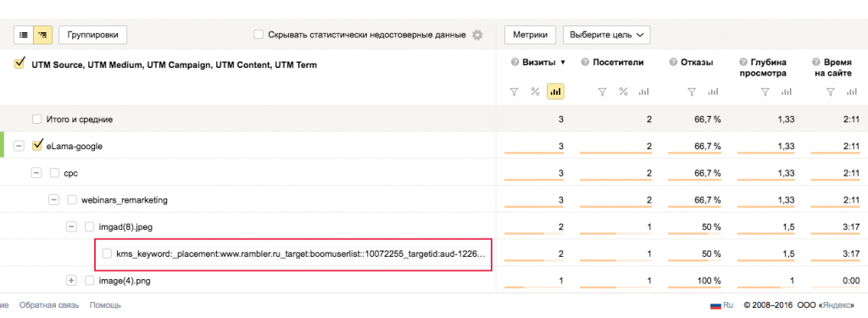The width and height of the screenshot is (868, 318).
Task: Click the filter icon under Глубина просмотра
Action: (x=765, y=92)
